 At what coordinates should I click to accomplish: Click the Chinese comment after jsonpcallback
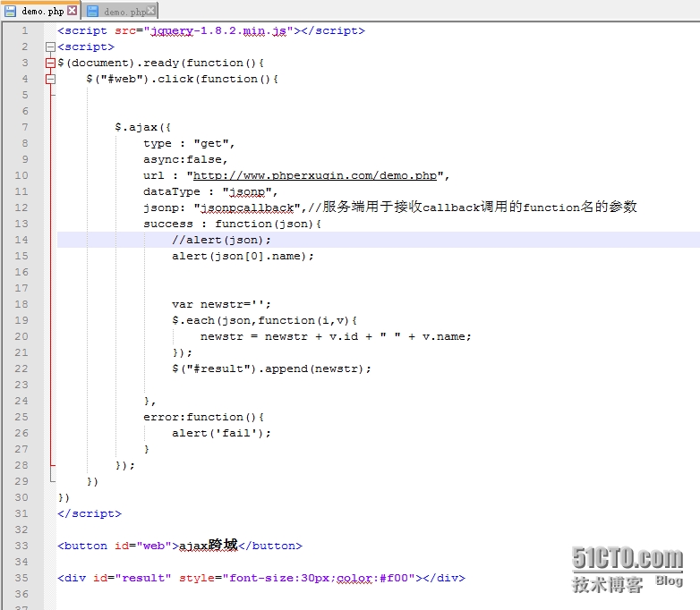click(x=473, y=207)
